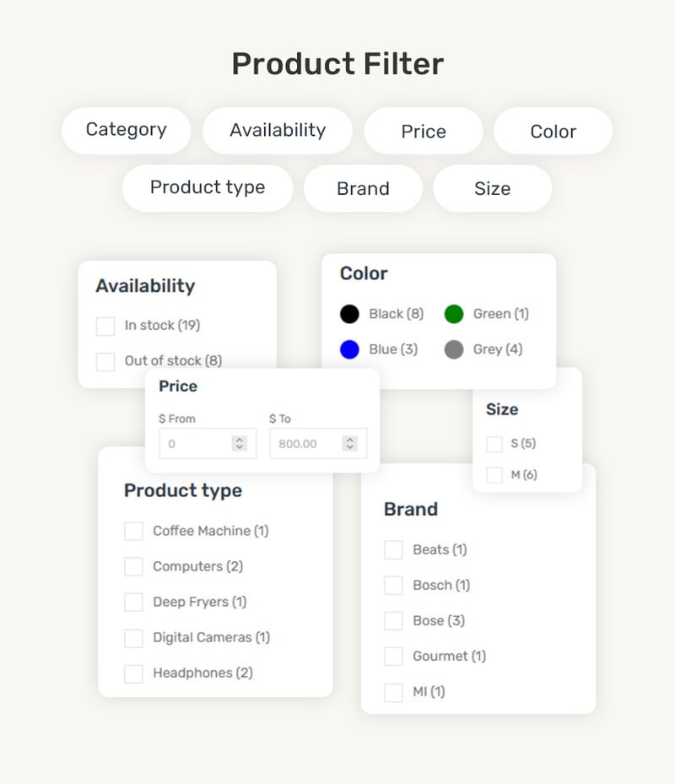Image resolution: width=675 pixels, height=784 pixels.
Task: Open the Product type filter pill
Action: coord(208,188)
